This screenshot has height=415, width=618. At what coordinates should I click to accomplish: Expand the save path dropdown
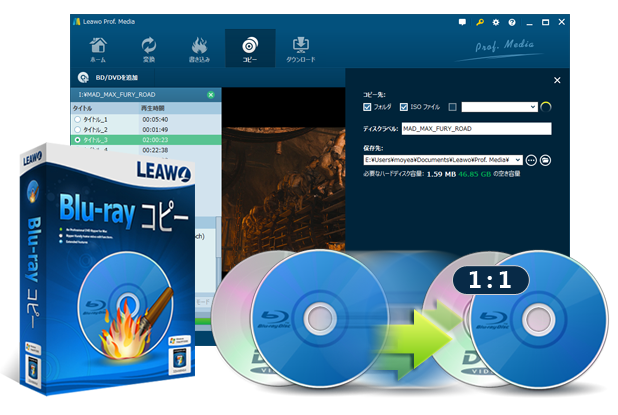(x=517, y=160)
